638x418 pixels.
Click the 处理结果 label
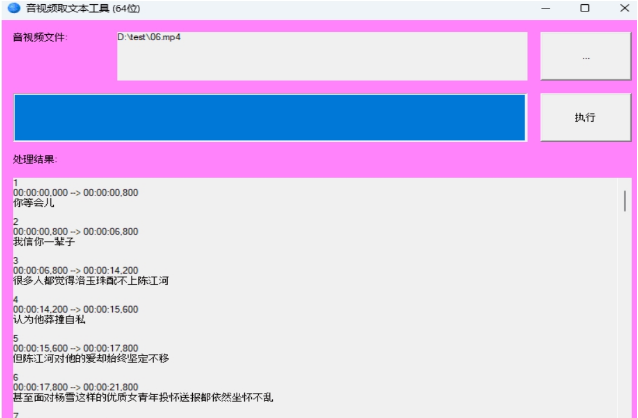[x=35, y=160]
